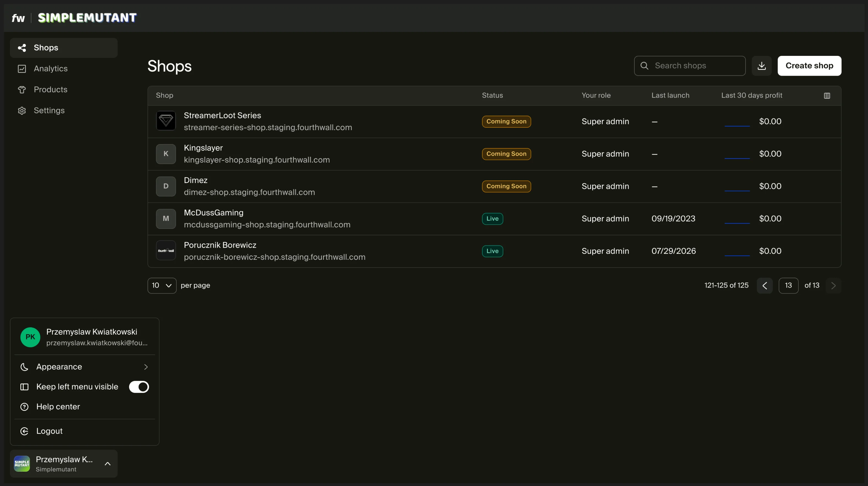Click the Shops share-node sidebar icon
Viewport: 868px width, 486px height.
[x=22, y=48]
